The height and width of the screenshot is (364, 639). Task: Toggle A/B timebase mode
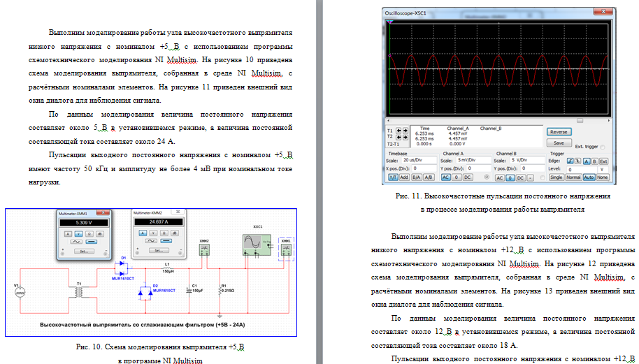[429, 177]
